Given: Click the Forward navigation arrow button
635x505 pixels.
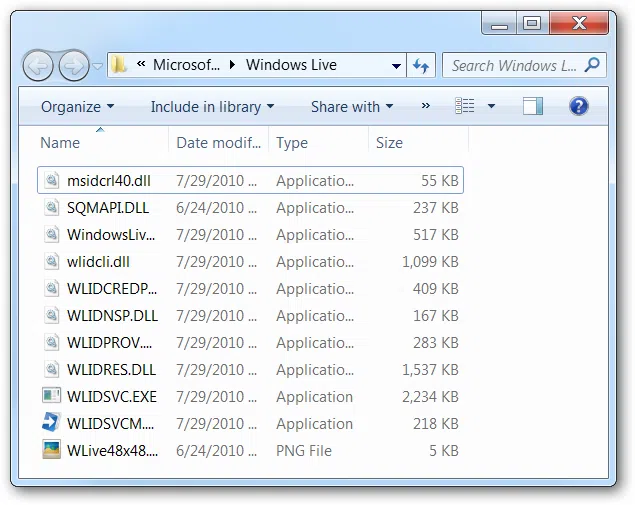Looking at the screenshot, I should 73,66.
